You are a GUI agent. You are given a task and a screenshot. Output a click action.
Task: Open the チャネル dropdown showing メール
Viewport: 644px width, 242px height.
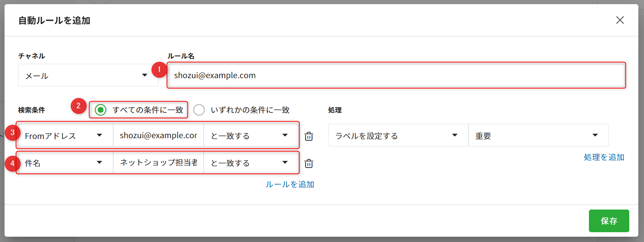[x=88, y=76]
